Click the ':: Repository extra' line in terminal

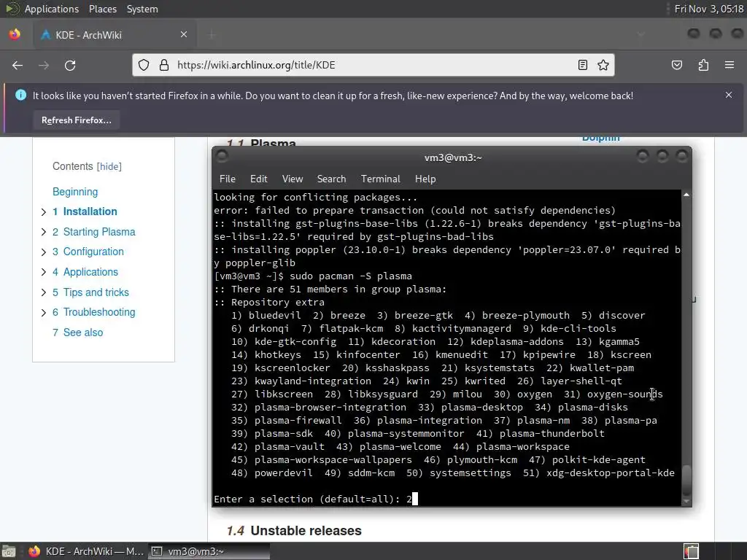point(269,303)
